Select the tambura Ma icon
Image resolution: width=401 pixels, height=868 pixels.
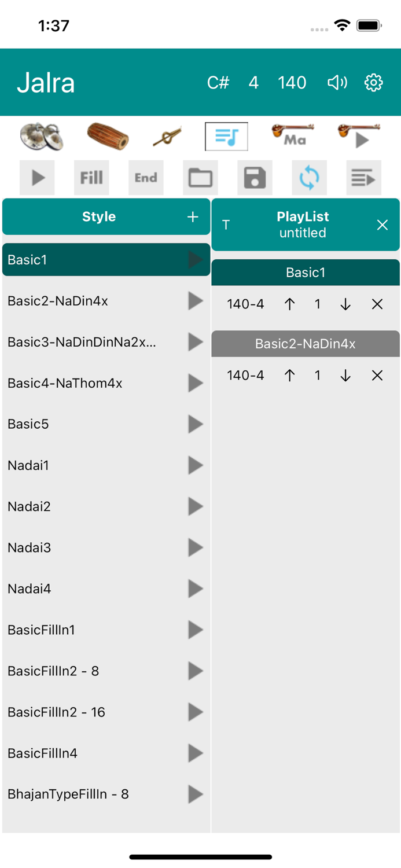coord(293,136)
